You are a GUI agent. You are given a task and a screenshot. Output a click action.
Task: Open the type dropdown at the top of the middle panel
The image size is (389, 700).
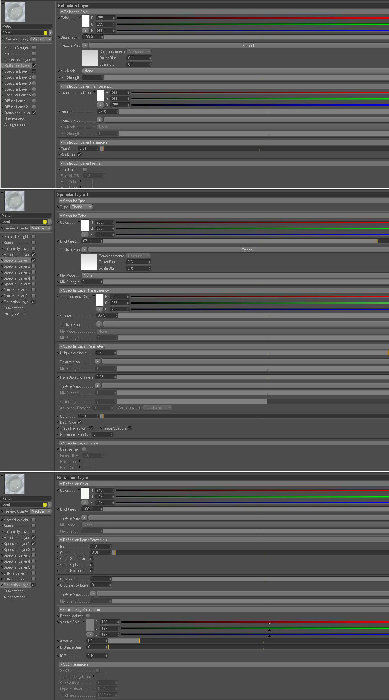point(82,207)
